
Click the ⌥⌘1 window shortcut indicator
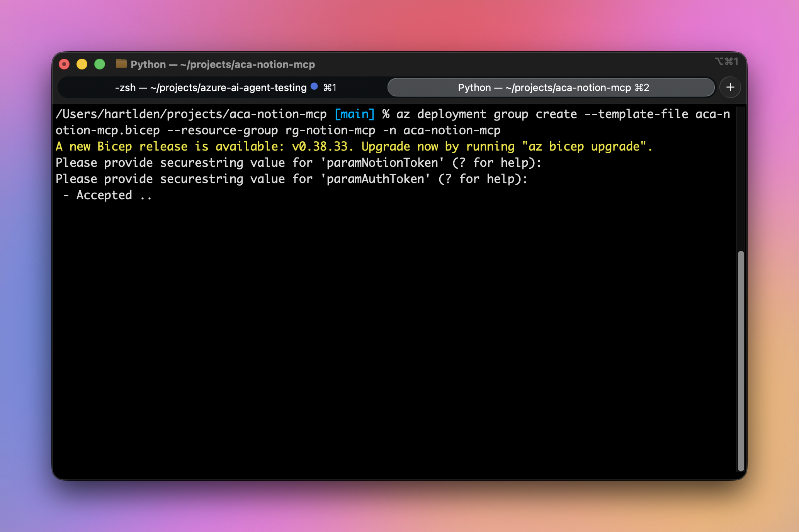pos(726,61)
